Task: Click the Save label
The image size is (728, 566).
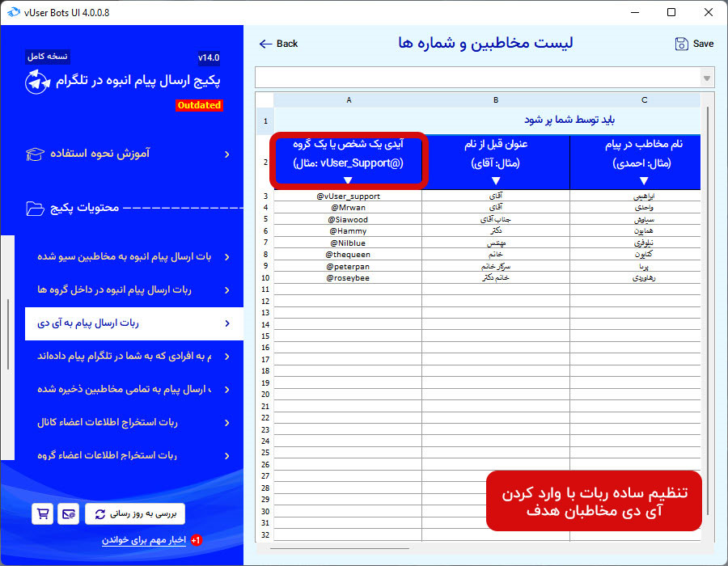Action: point(703,44)
